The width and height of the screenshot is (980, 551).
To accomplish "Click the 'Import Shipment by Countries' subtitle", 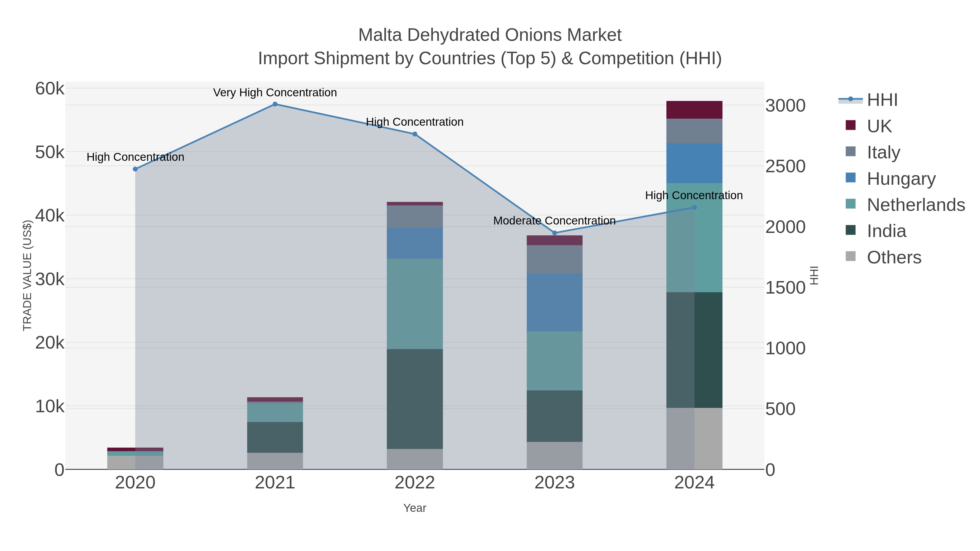I will (x=490, y=59).
